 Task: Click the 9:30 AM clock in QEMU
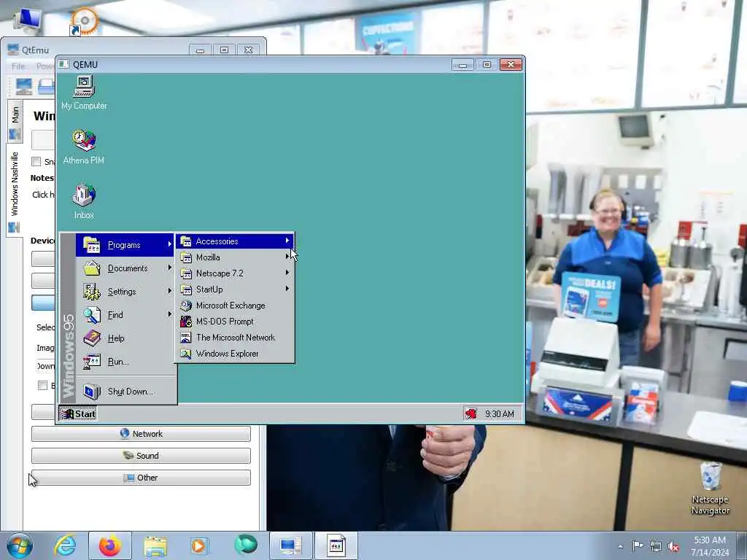coord(499,414)
